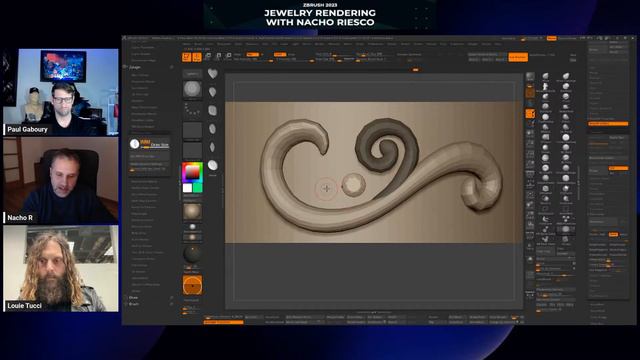
Task: Open the Preferences menu
Action: click(x=376, y=44)
